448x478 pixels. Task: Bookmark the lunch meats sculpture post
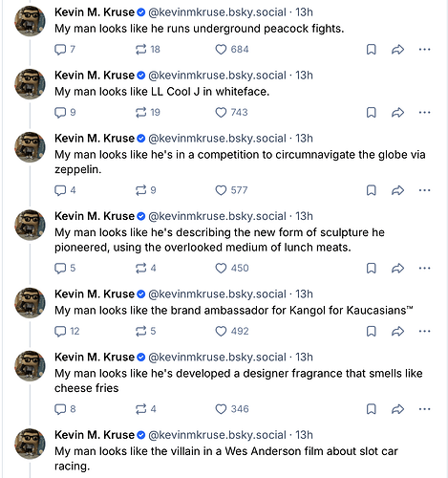[372, 269]
